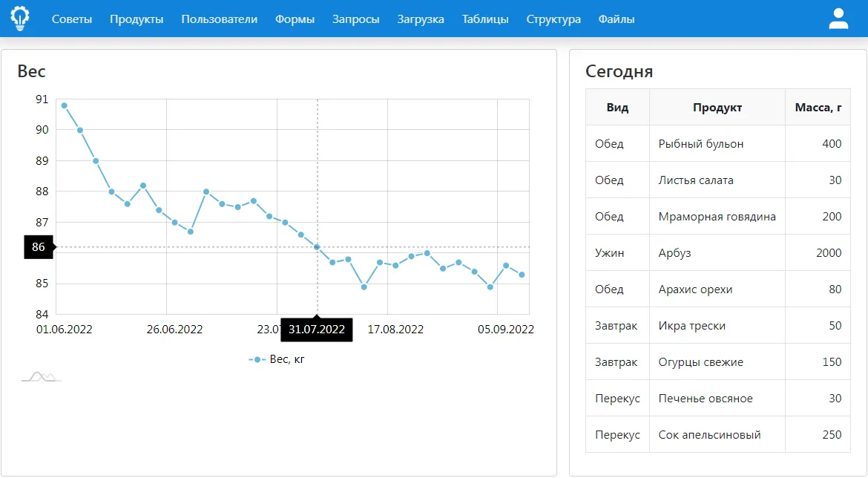
Task: Open the Пользователи menu item
Action: click(219, 19)
